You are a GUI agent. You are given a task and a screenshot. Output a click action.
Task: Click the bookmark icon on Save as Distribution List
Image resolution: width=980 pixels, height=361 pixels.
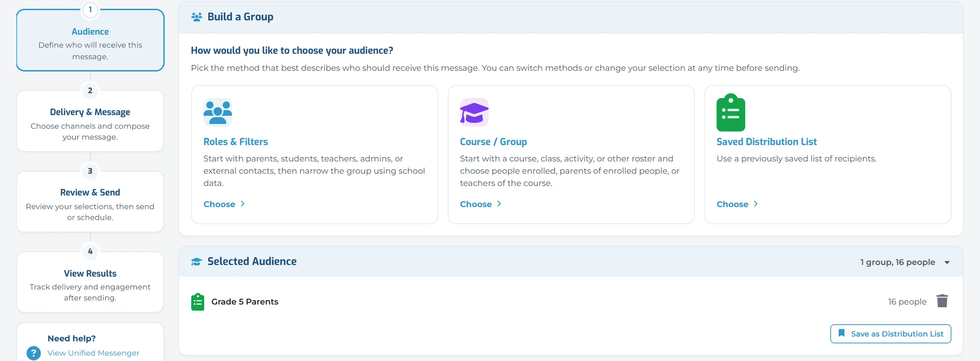point(842,333)
